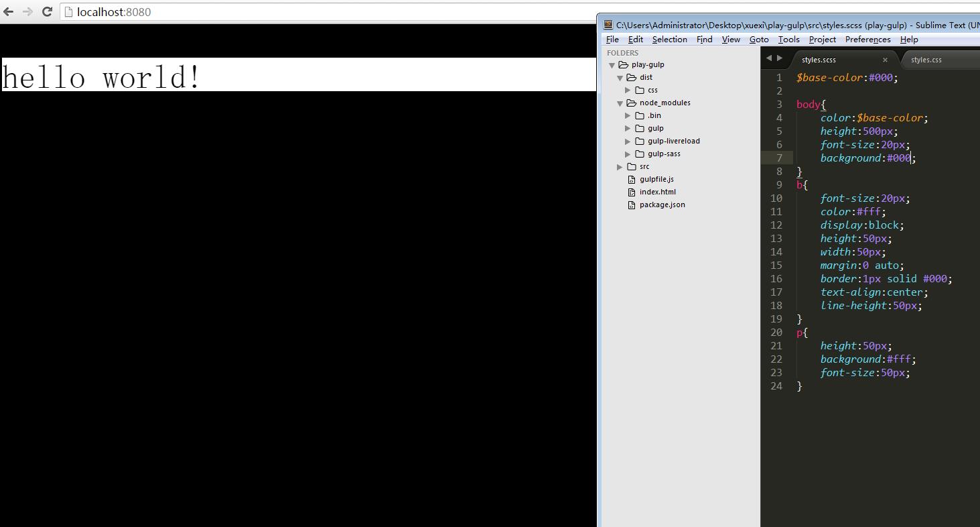The image size is (980, 527).
Task: Select the css folder icon
Action: tap(640, 90)
